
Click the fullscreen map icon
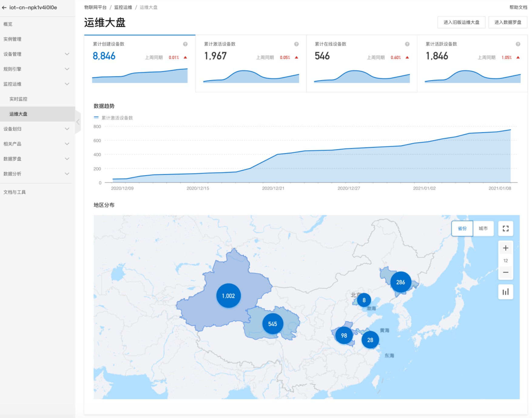click(506, 228)
